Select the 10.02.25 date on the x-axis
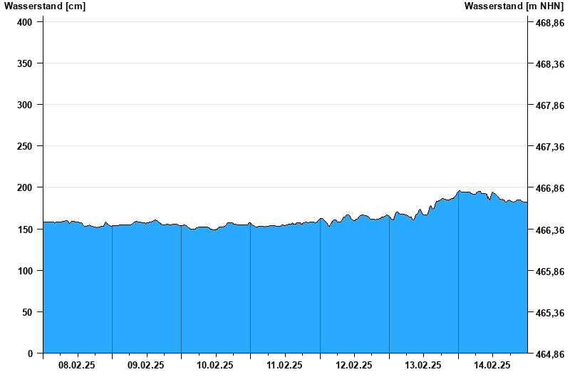This screenshot has height=392, width=570. click(215, 365)
